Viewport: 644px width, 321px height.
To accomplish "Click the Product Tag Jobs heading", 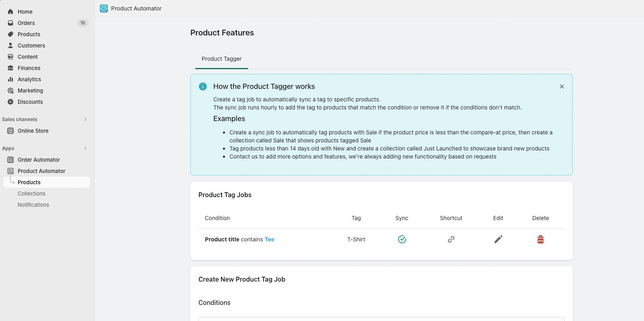I will (225, 195).
